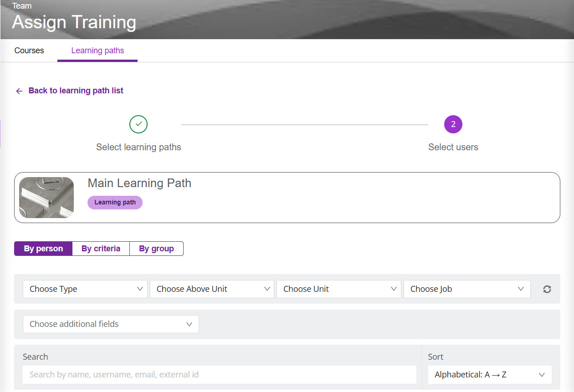Click the user search input field
The width and height of the screenshot is (574, 392).
tap(219, 375)
